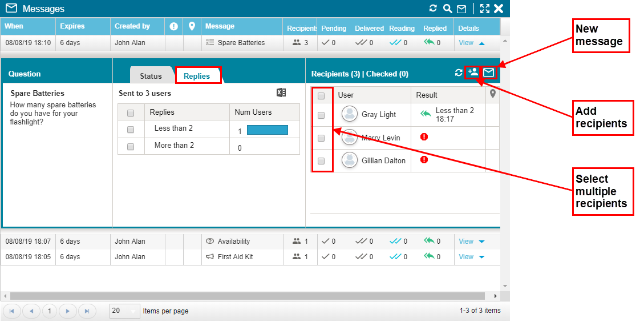Go to the next page

coord(67,311)
